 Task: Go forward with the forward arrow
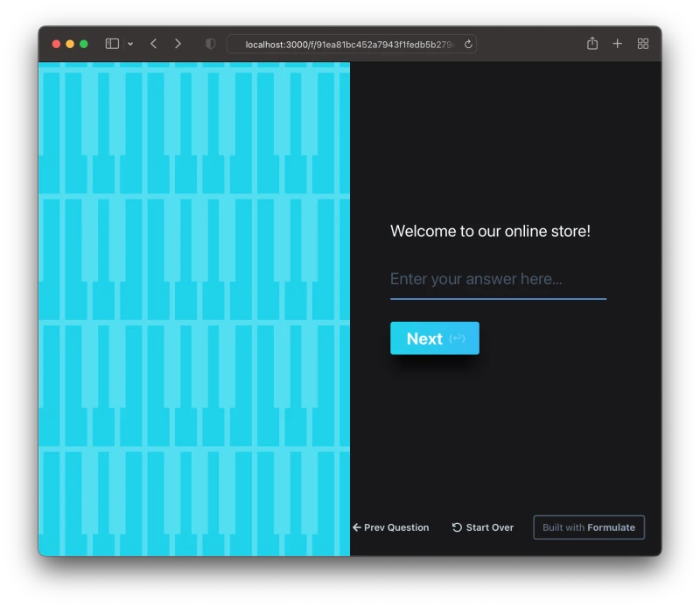coord(178,44)
